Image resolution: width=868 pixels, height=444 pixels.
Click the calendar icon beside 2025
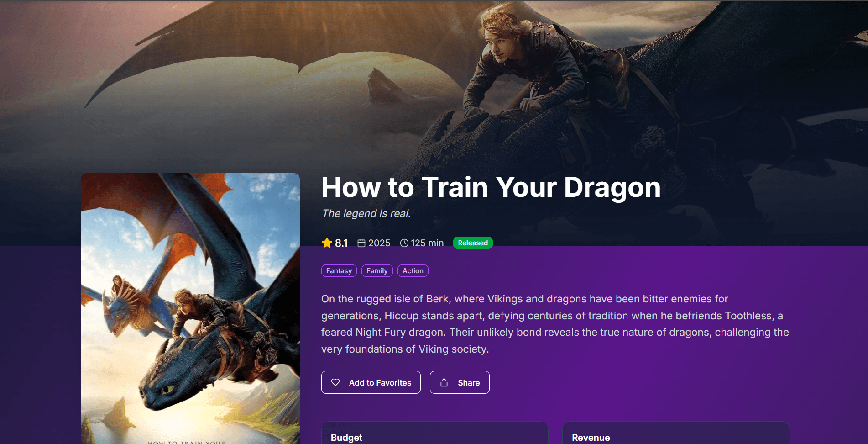click(361, 243)
